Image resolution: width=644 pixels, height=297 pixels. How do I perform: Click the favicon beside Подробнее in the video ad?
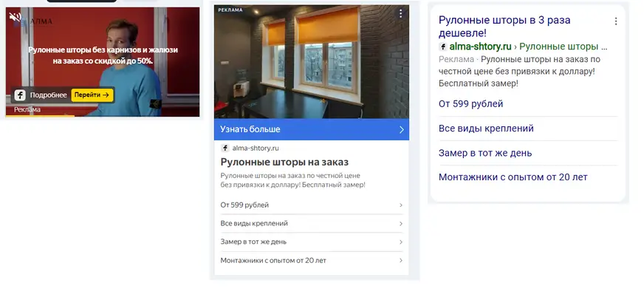20,95
